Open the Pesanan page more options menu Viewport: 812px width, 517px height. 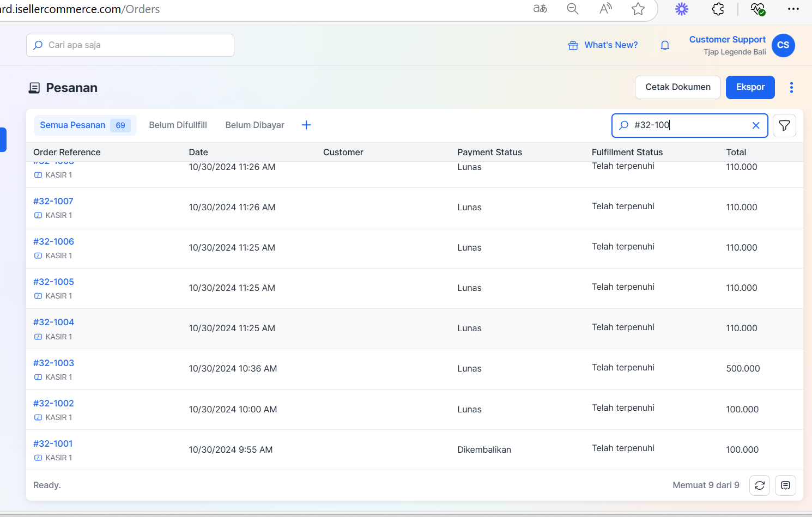(x=791, y=87)
